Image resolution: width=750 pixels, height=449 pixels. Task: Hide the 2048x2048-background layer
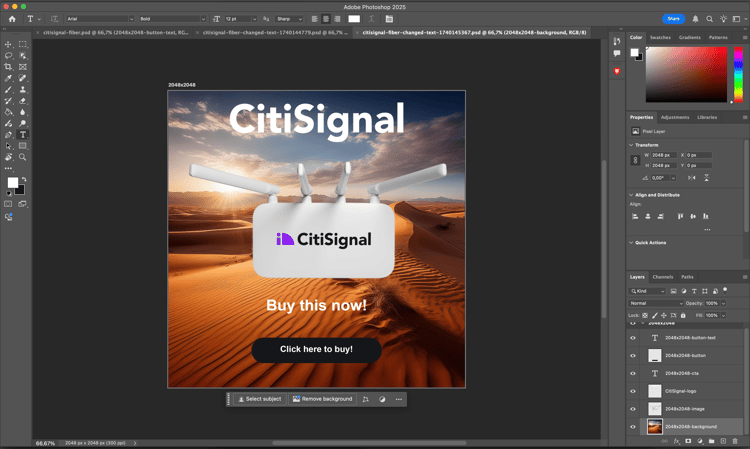[x=633, y=427]
